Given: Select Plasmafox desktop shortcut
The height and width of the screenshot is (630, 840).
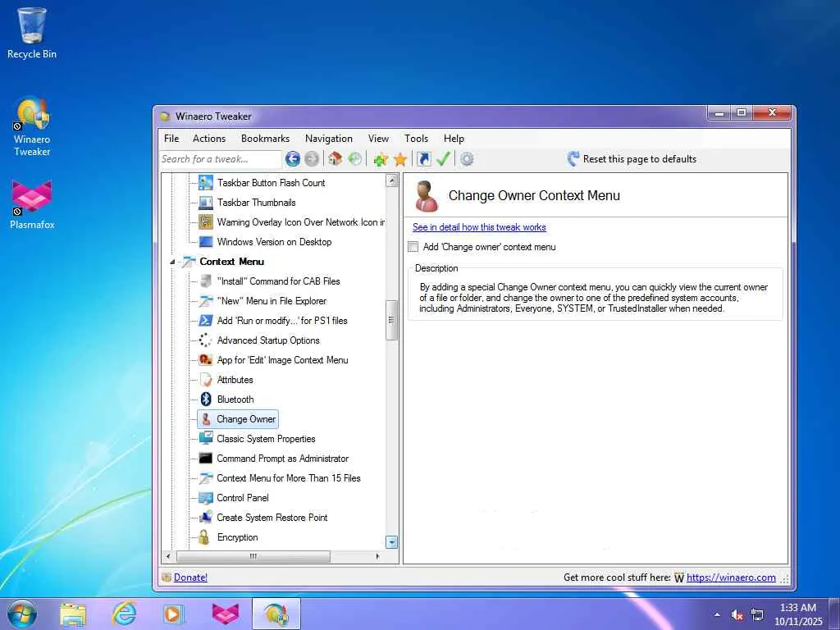Looking at the screenshot, I should [x=32, y=205].
